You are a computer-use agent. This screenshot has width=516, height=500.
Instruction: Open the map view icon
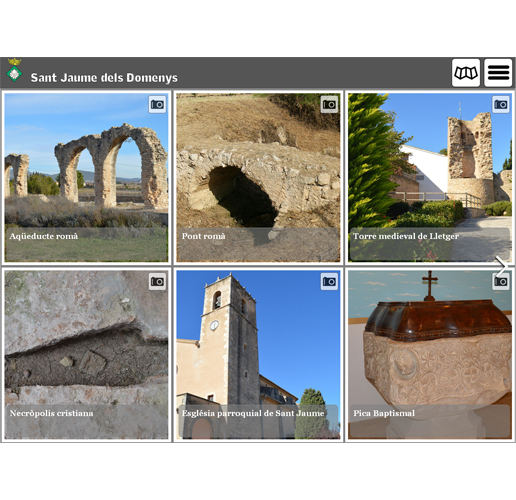(x=466, y=73)
